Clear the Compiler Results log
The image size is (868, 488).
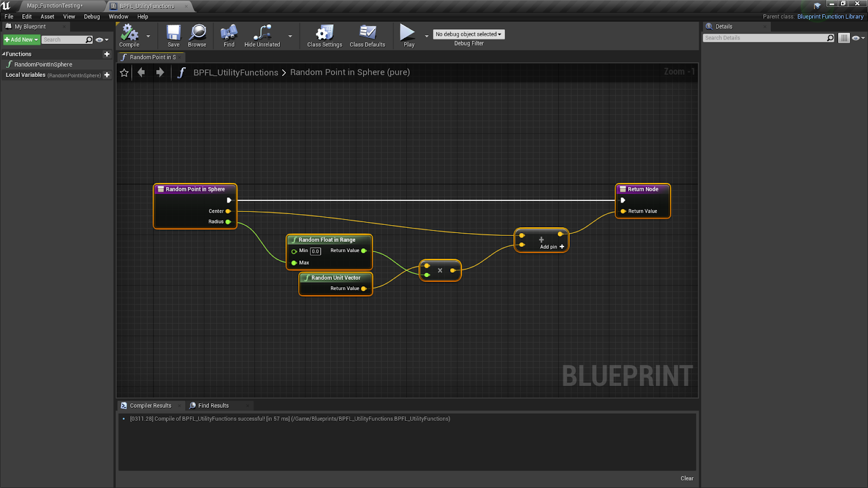[x=686, y=478]
